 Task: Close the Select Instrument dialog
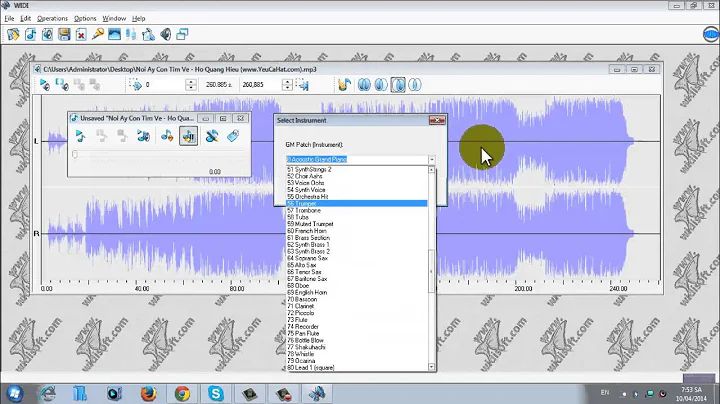437,120
